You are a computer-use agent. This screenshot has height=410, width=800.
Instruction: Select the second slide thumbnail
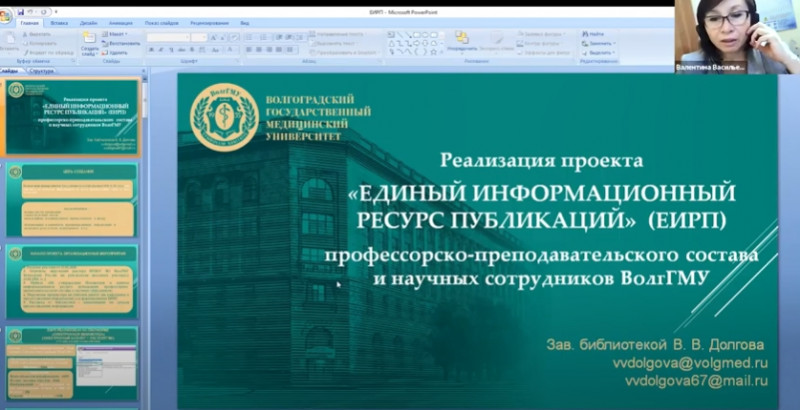tap(71, 200)
